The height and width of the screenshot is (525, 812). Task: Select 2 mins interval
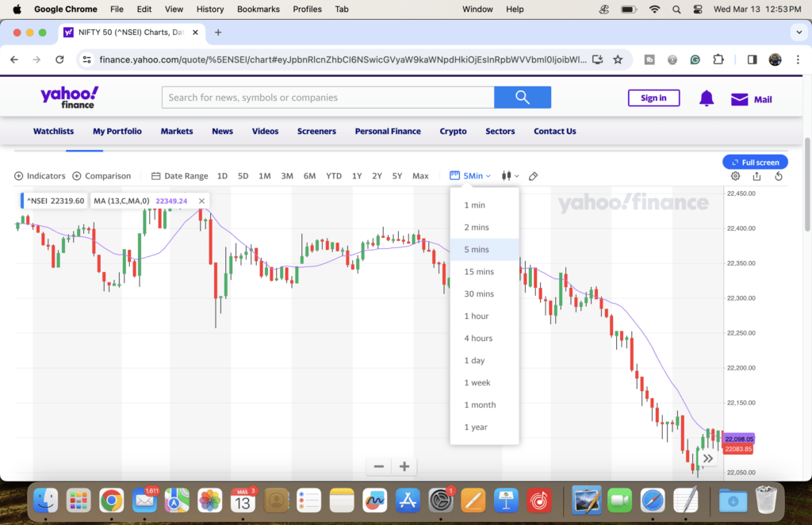[x=485, y=228]
